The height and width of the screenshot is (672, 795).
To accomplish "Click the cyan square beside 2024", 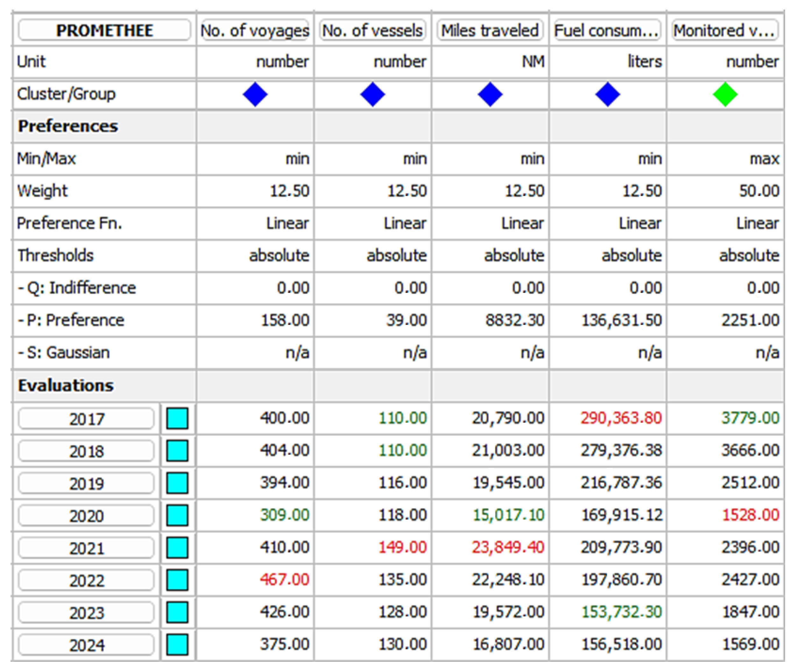I will click(178, 645).
